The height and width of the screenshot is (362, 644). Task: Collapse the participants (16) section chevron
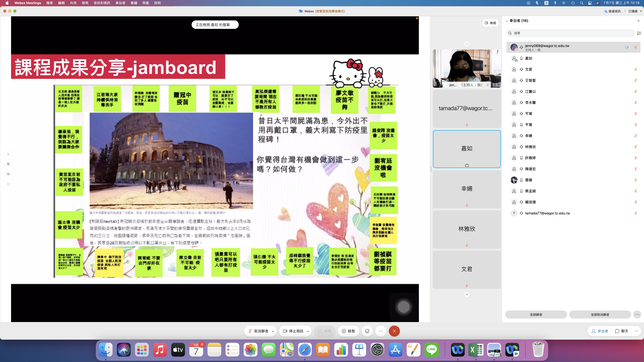click(x=507, y=21)
